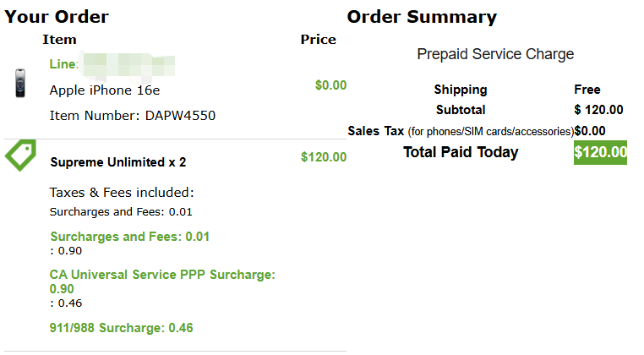The image size is (644, 355).
Task: Click the Order Summary heading
Action: point(422,17)
